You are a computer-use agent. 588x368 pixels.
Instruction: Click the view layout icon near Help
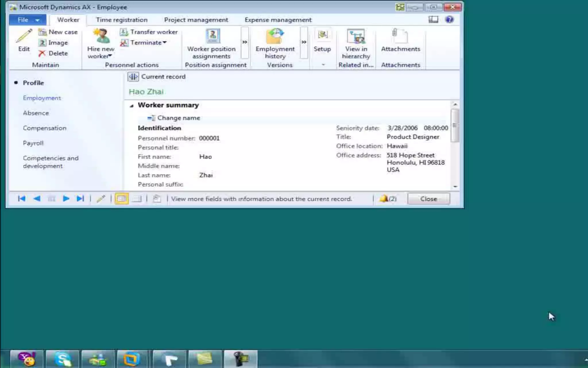point(433,20)
